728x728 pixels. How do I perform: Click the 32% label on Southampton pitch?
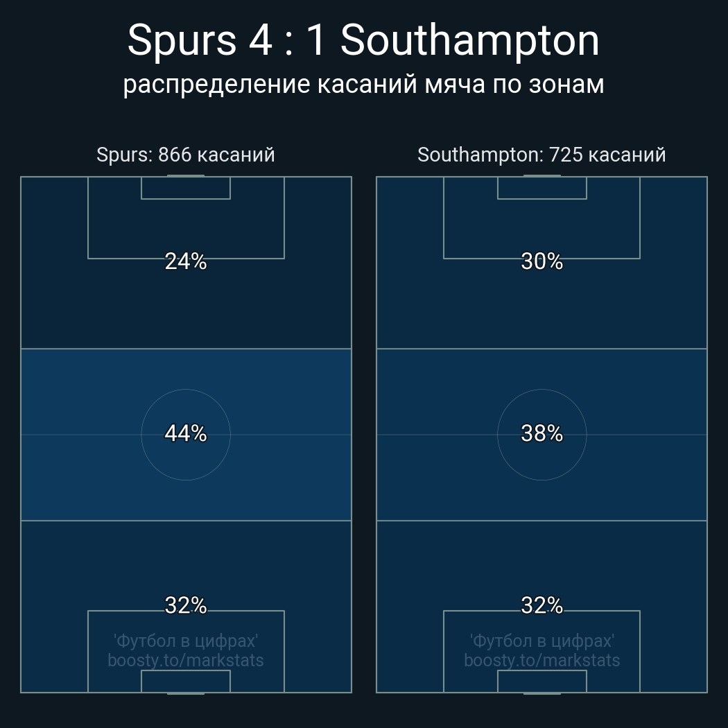tap(541, 605)
